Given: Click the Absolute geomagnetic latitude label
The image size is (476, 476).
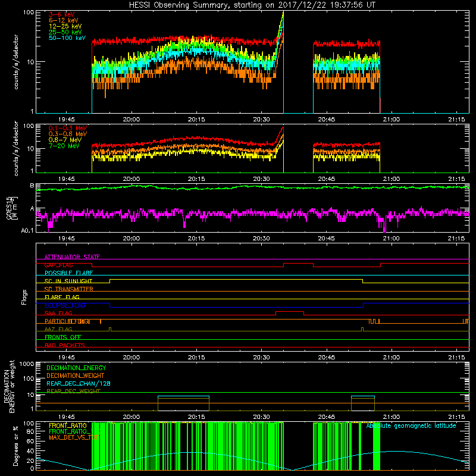Looking at the screenshot, I should click(x=411, y=425).
